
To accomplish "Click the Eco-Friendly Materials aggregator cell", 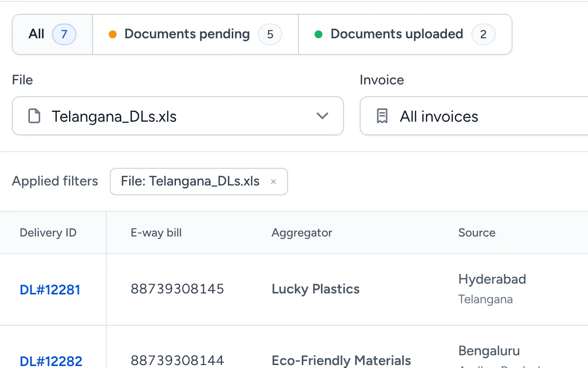I will click(341, 361).
